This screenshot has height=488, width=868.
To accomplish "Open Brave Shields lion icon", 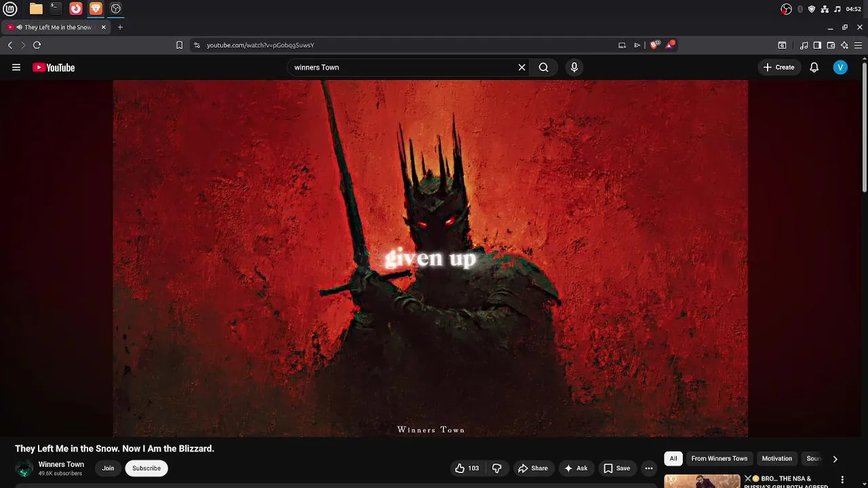I will tap(654, 45).
